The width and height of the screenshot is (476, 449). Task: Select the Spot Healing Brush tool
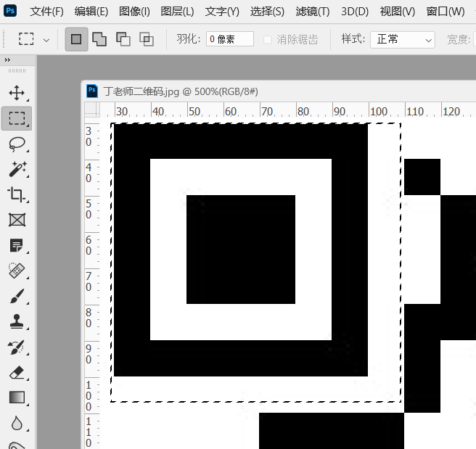tap(17, 271)
